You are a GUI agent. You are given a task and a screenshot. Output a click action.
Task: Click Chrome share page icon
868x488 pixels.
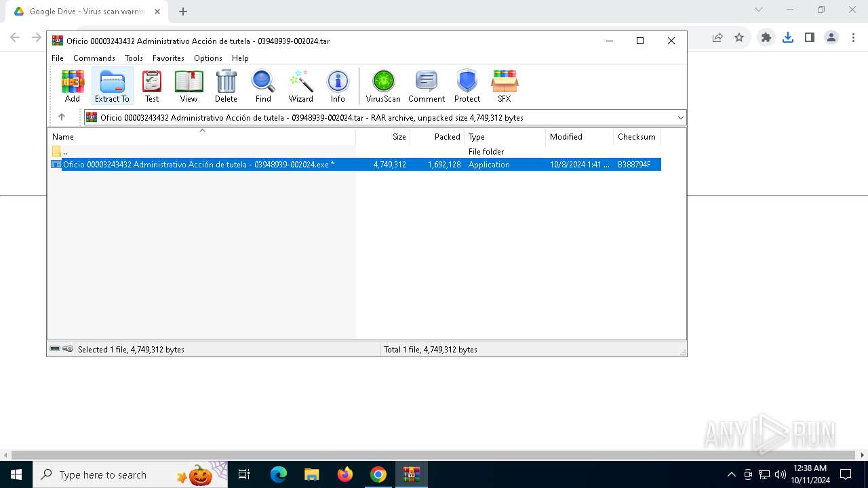(717, 38)
